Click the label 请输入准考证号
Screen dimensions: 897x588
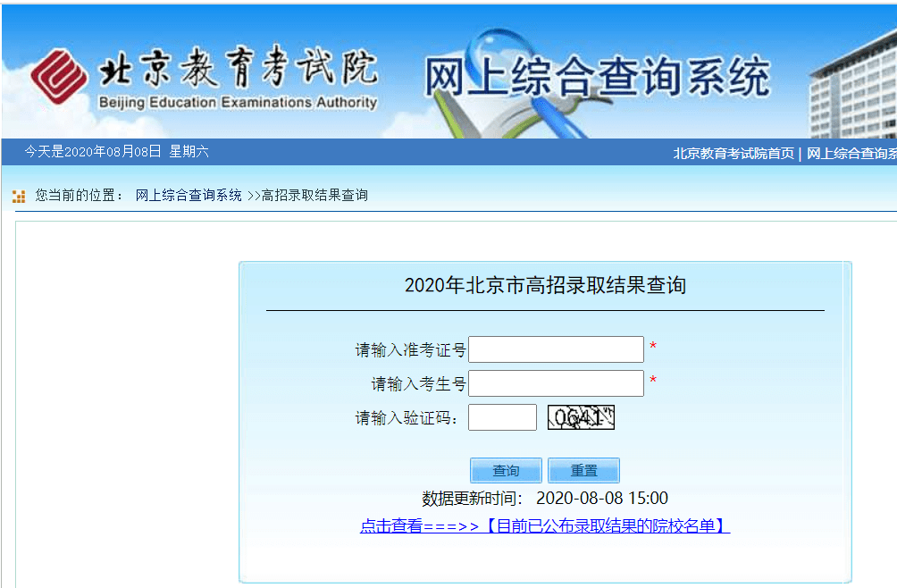coord(410,349)
